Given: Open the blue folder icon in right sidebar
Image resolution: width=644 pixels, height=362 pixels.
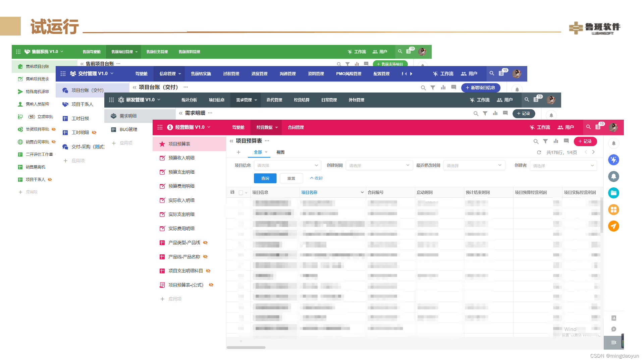Looking at the screenshot, I should 613,193.
